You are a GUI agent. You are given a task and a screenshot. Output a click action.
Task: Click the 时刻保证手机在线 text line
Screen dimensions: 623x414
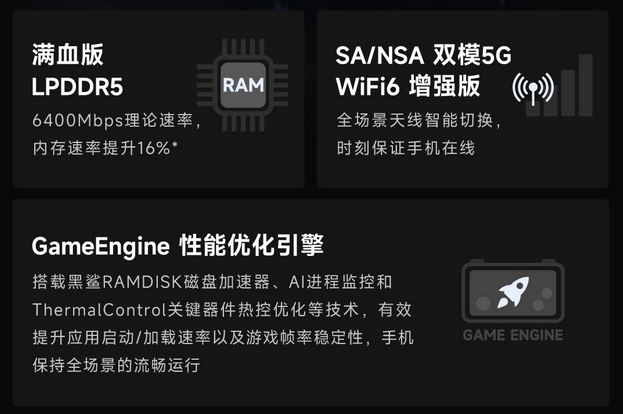click(406, 148)
